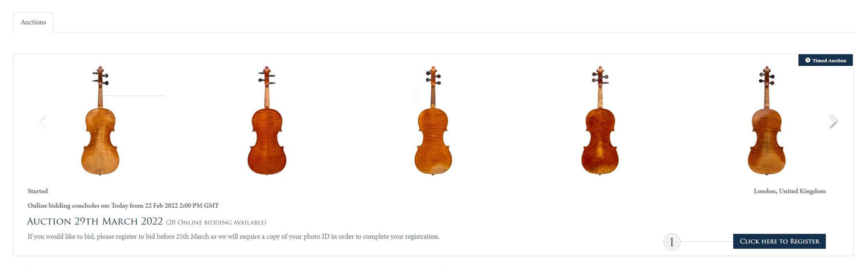Click the London, United Kingdom location text

click(x=789, y=191)
